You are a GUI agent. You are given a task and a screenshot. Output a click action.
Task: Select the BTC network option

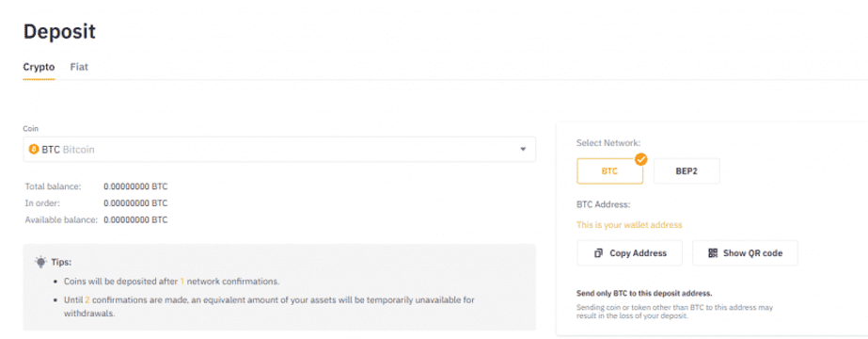pos(610,171)
